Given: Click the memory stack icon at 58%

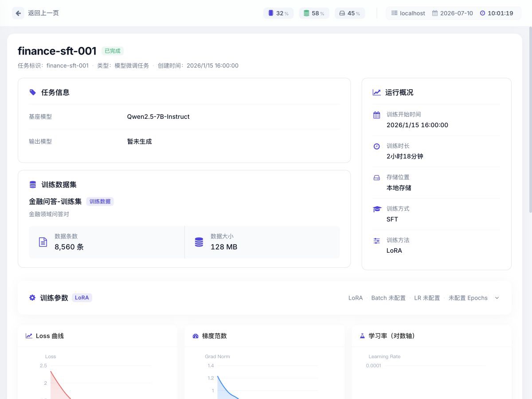Looking at the screenshot, I should (x=306, y=13).
